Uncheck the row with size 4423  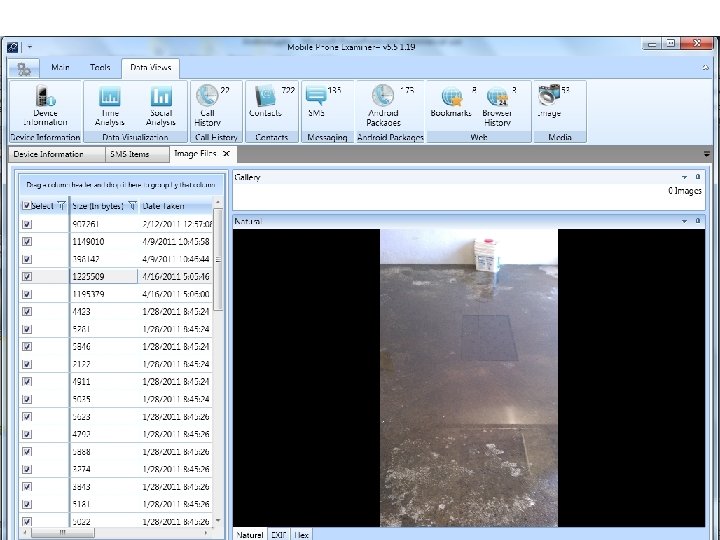(x=27, y=312)
